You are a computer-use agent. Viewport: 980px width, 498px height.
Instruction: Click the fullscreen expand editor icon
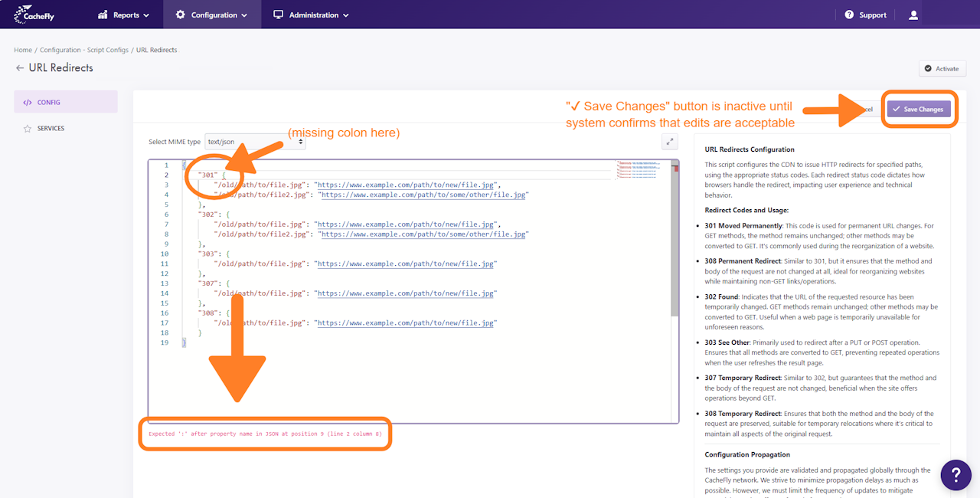coord(670,141)
